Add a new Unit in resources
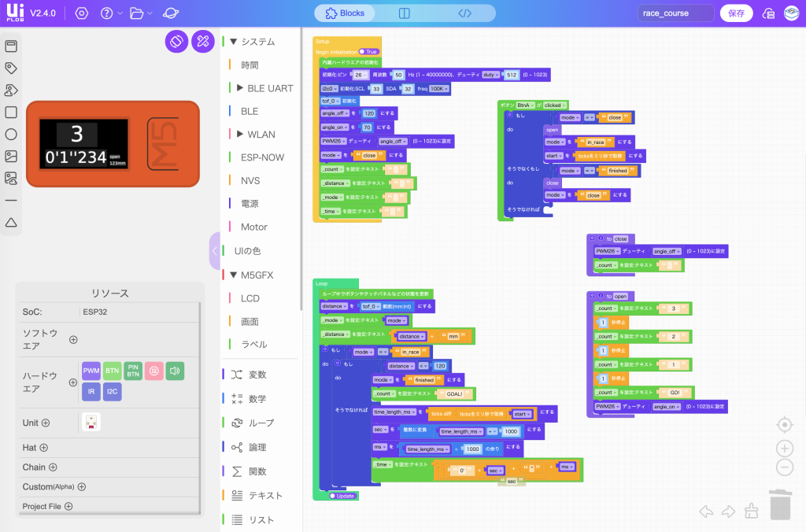Image resolution: width=806 pixels, height=532 pixels. click(x=46, y=423)
